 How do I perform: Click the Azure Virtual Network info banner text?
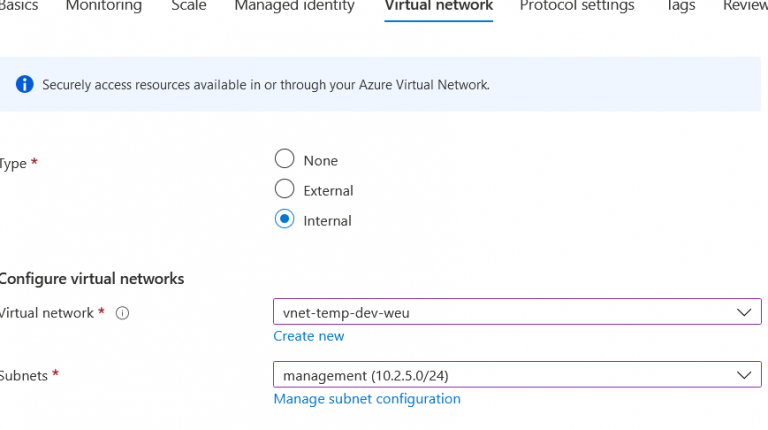pyautogui.click(x=265, y=85)
